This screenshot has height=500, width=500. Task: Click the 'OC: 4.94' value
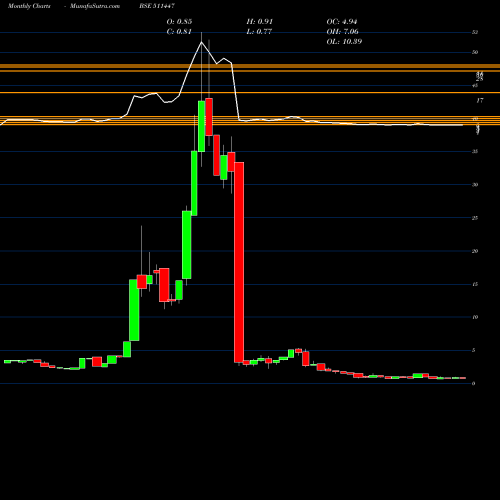[x=342, y=22]
